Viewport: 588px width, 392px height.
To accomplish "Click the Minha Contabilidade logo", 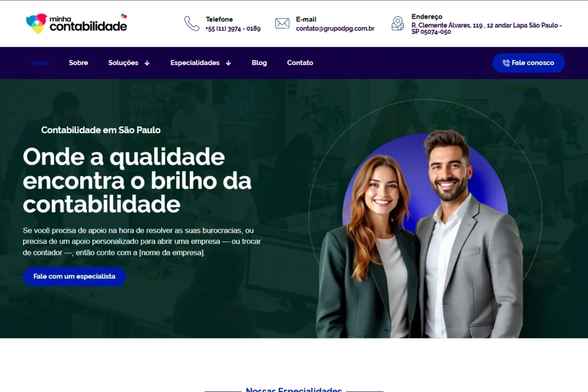I will point(76,24).
